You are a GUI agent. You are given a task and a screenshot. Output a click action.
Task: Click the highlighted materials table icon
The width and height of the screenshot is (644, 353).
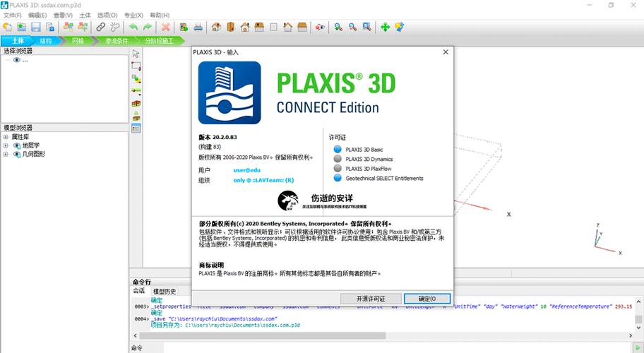coord(136,128)
